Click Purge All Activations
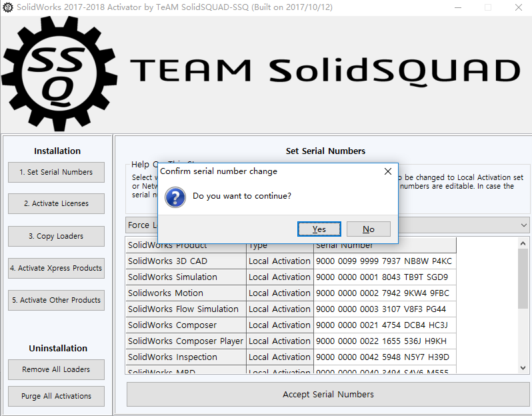Screen dimensions: 532x416 (x=56, y=396)
